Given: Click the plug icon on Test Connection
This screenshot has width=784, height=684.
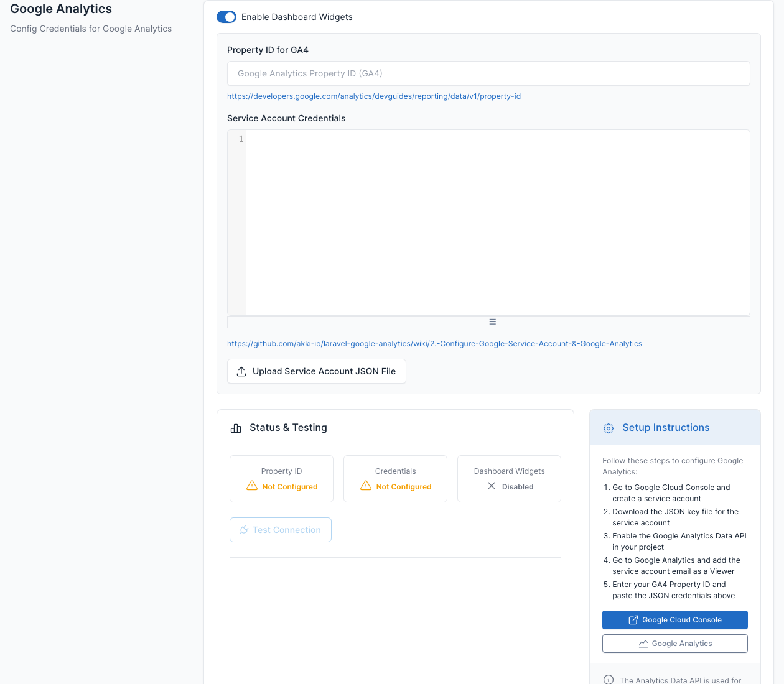Looking at the screenshot, I should [x=244, y=530].
